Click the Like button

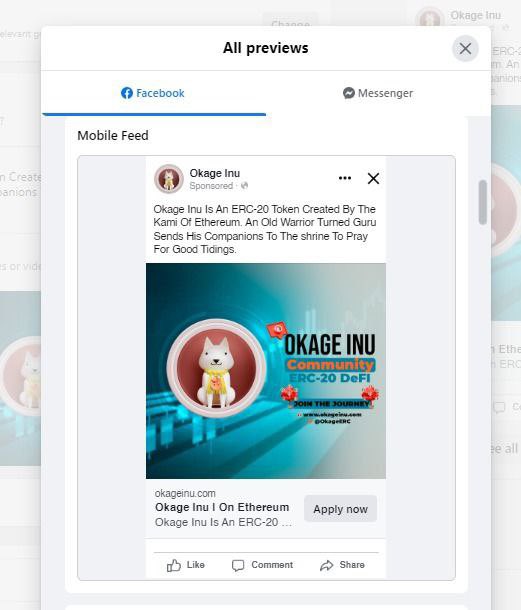coord(186,565)
